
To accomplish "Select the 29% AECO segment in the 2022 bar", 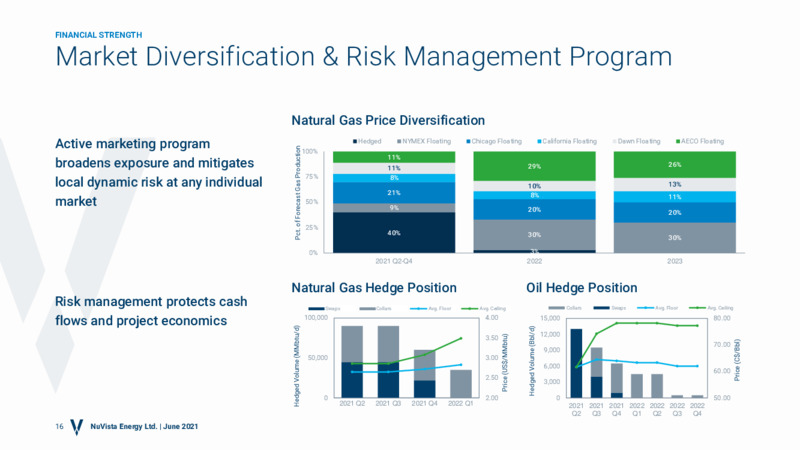I will coord(534,166).
